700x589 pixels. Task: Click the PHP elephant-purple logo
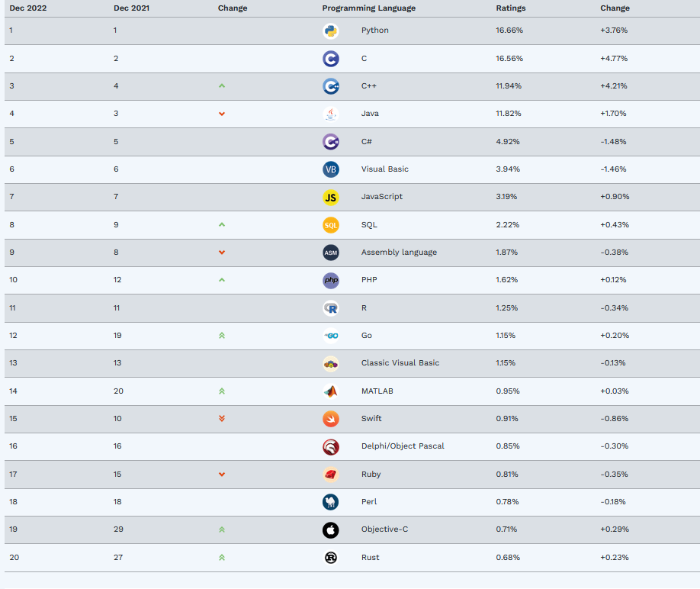click(330, 280)
